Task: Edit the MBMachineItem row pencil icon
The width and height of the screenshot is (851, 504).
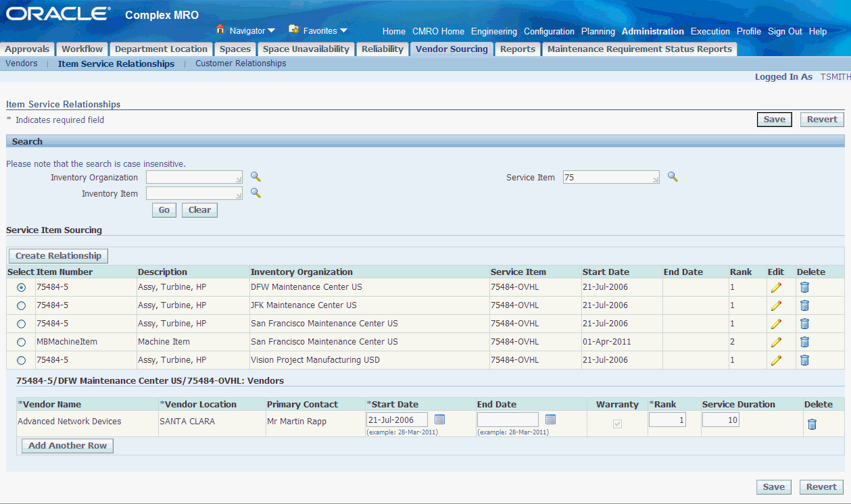Action: (776, 342)
